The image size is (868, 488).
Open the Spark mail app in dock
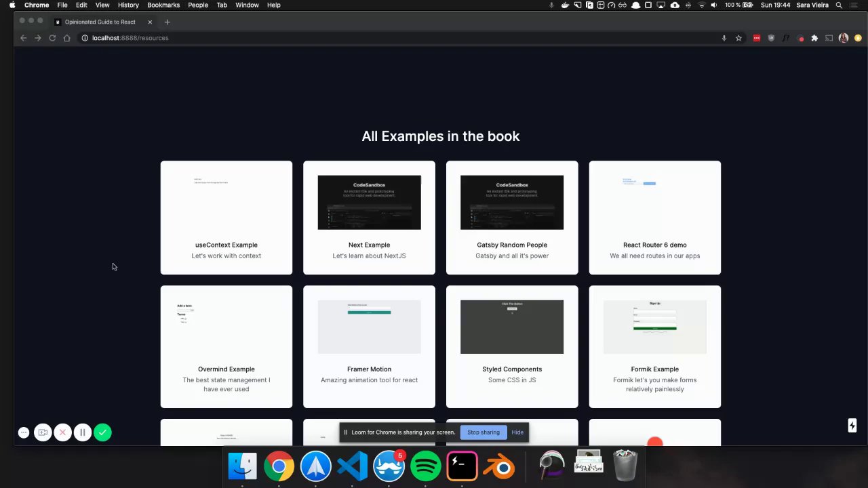[x=315, y=466]
